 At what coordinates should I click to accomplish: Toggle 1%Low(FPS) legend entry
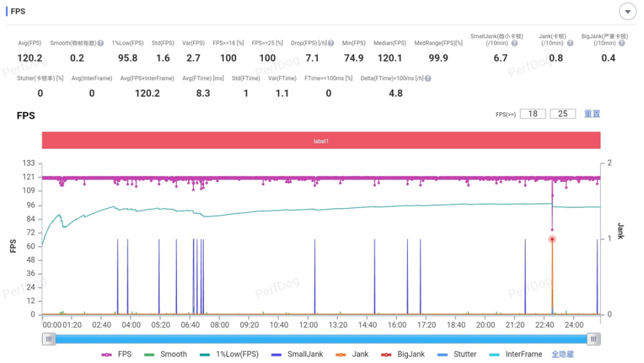(229, 354)
